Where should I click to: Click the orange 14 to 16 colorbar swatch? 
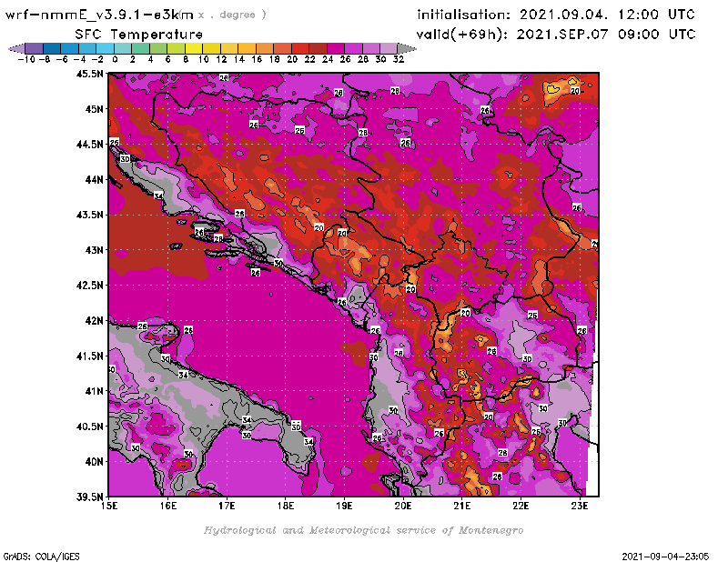click(x=247, y=48)
